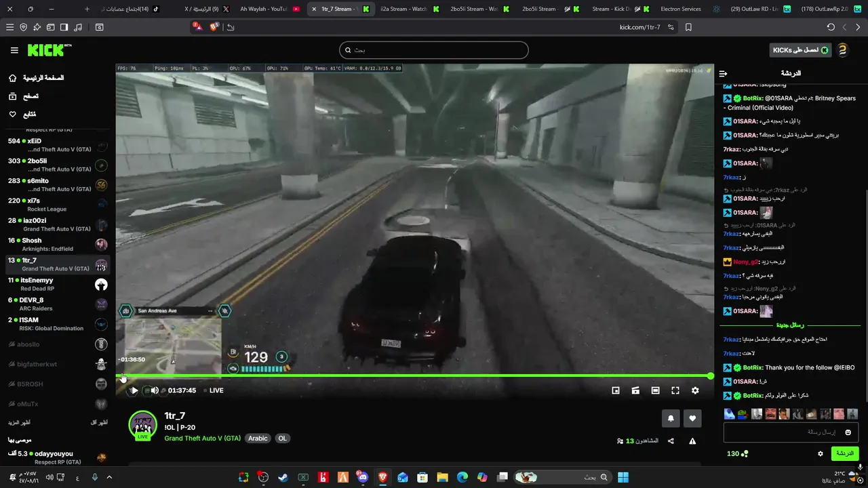Open the emoji picker in chat
868x488 pixels.
848,432
